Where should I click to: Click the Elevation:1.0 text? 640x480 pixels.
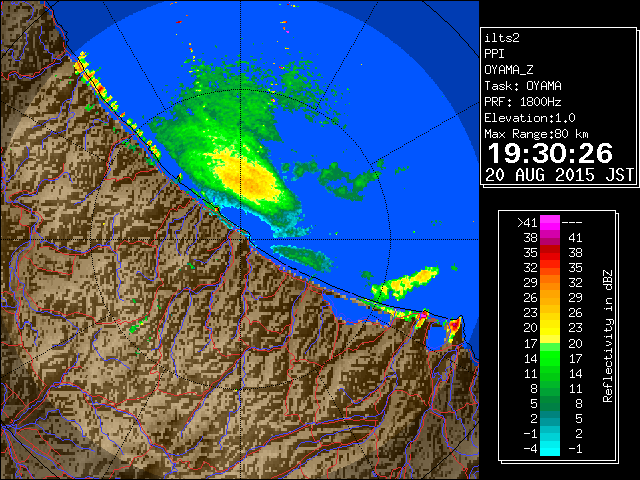click(x=530, y=118)
